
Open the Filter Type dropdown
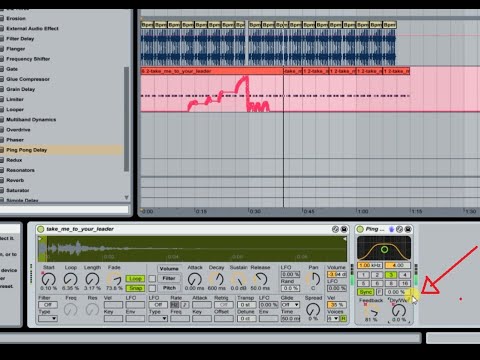(48, 319)
